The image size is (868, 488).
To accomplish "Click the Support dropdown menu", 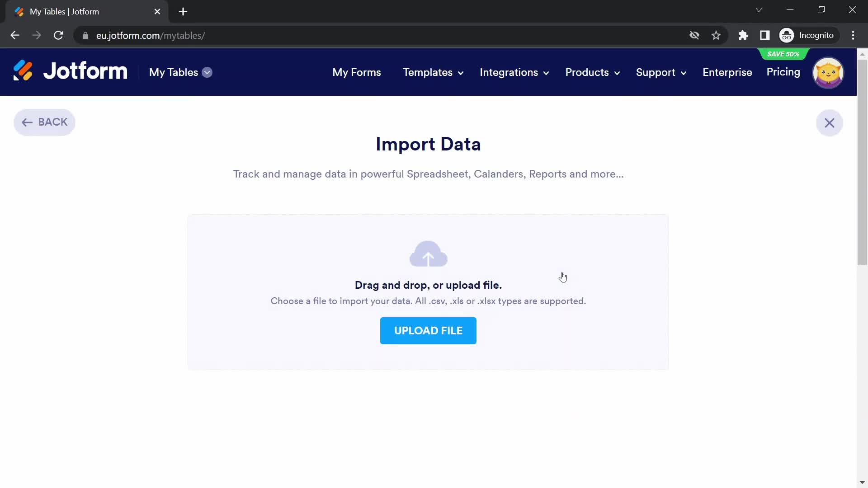I will click(660, 72).
